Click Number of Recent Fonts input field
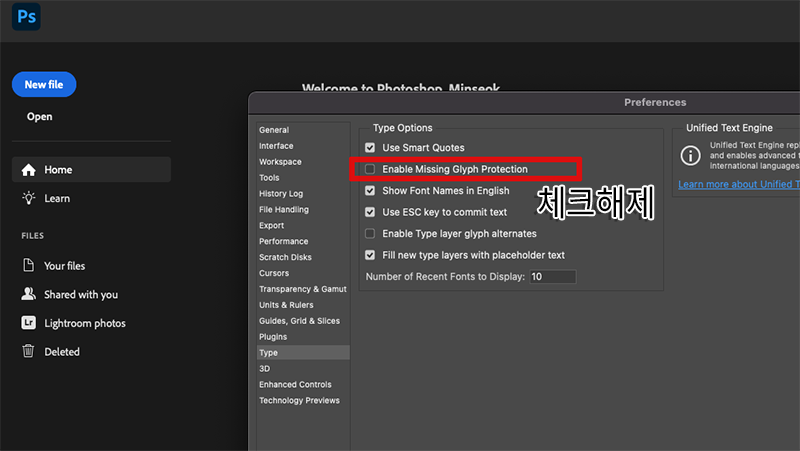This screenshot has height=451, width=800. pyautogui.click(x=553, y=277)
